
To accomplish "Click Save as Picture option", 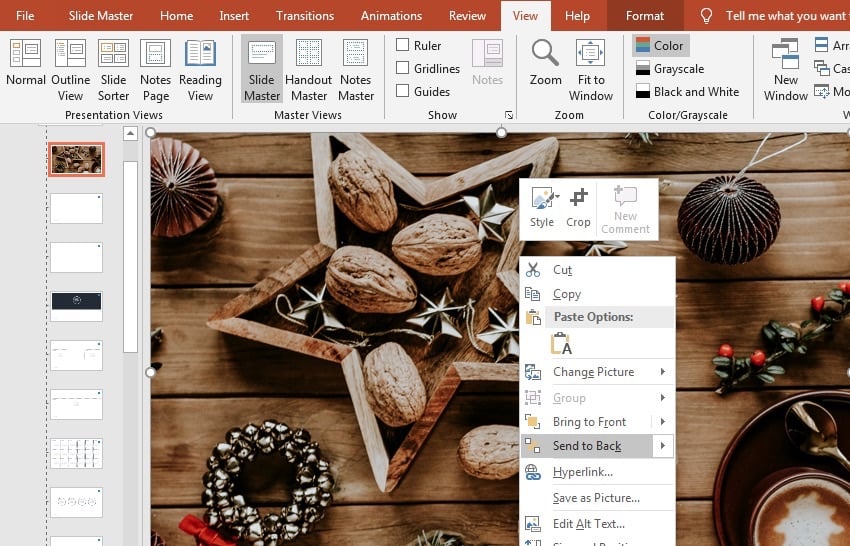I will pos(596,498).
